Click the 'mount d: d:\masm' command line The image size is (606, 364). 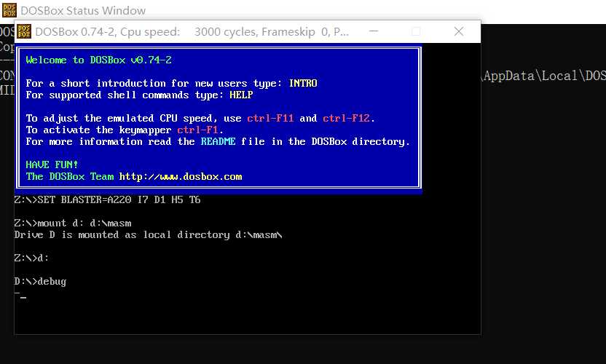[x=73, y=223]
